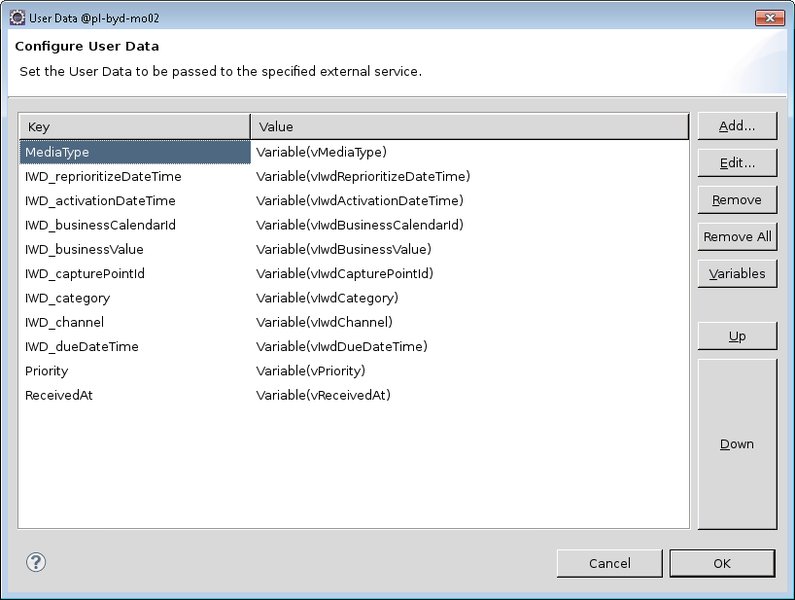Viewport: 795px width, 600px height.
Task: Close the User Data dialog window
Action: pyautogui.click(x=770, y=18)
